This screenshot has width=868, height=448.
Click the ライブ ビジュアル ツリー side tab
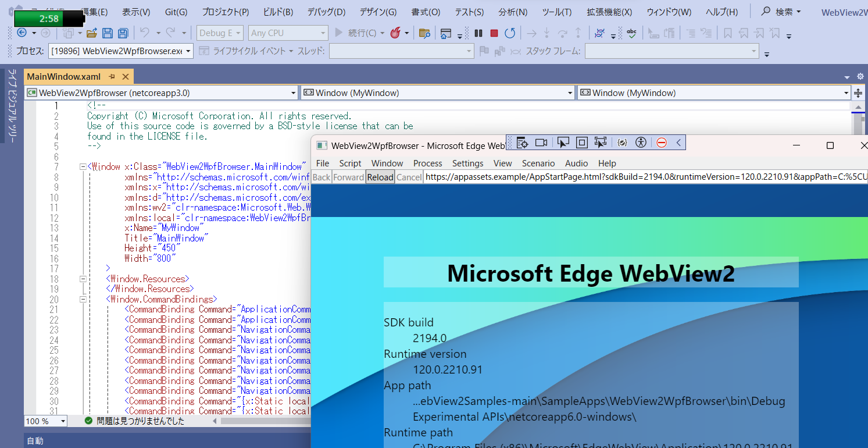click(11, 106)
